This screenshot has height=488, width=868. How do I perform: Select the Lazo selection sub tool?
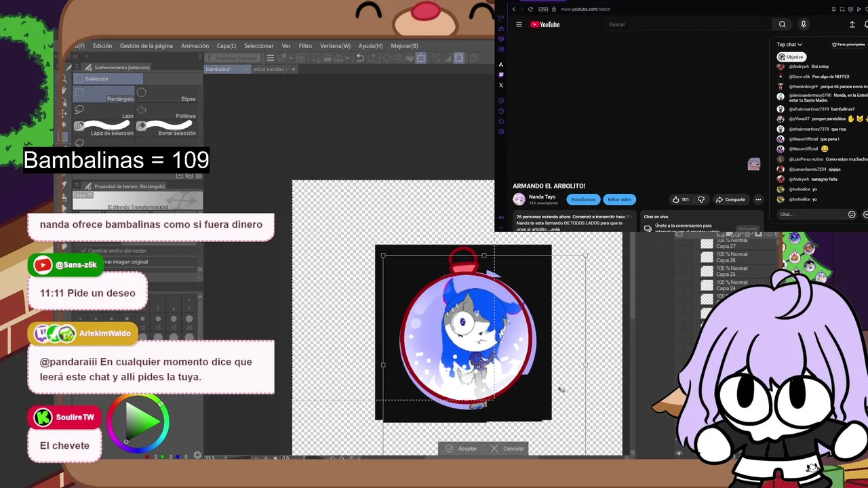105,112
